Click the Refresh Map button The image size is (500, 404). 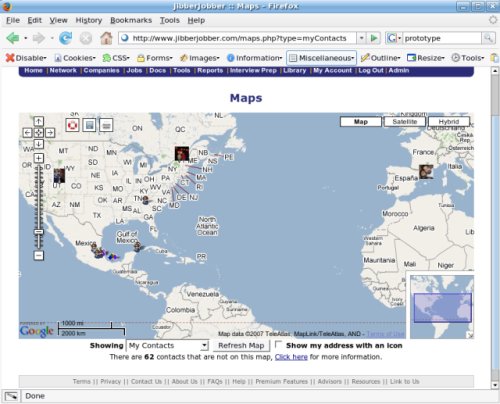241,346
